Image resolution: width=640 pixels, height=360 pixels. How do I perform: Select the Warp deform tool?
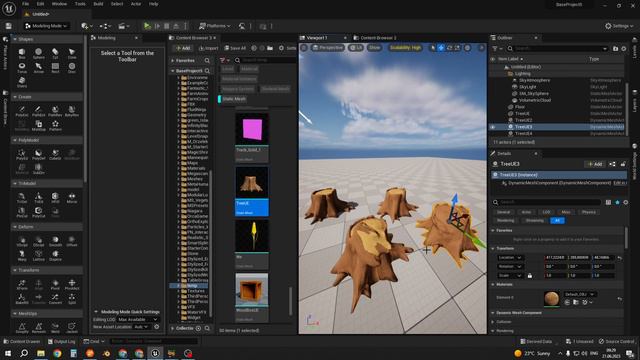[22, 256]
